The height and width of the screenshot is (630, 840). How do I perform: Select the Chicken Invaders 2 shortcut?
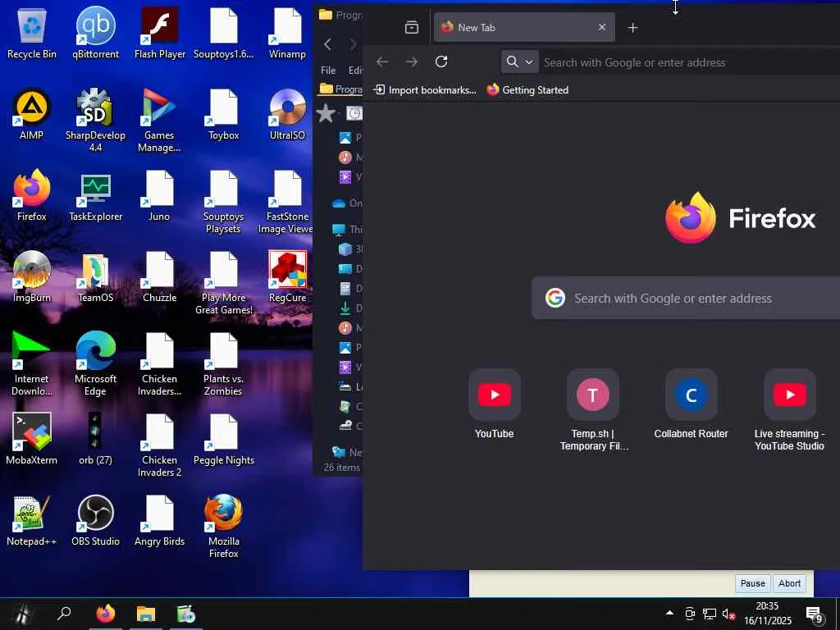click(x=160, y=445)
